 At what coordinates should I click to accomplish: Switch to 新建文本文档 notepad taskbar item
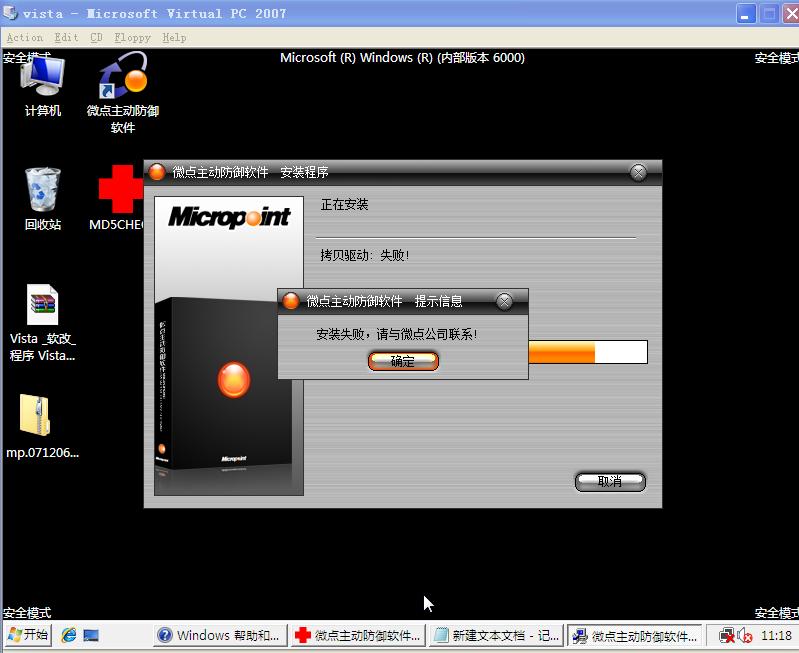[x=496, y=635]
